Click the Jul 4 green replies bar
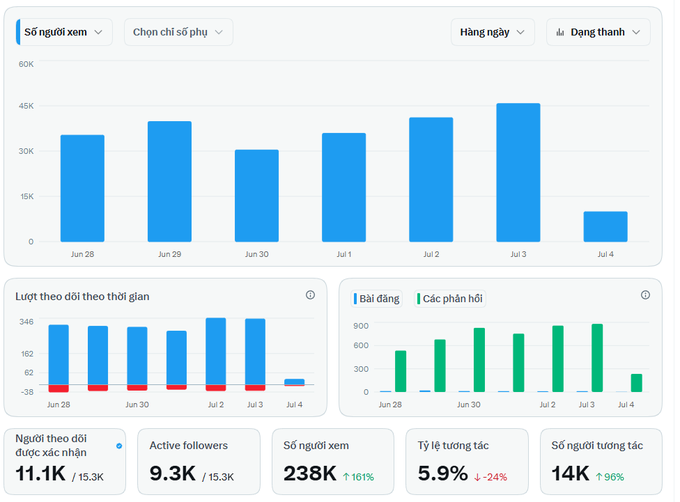Screen dimensions: 680x502 [637, 383]
